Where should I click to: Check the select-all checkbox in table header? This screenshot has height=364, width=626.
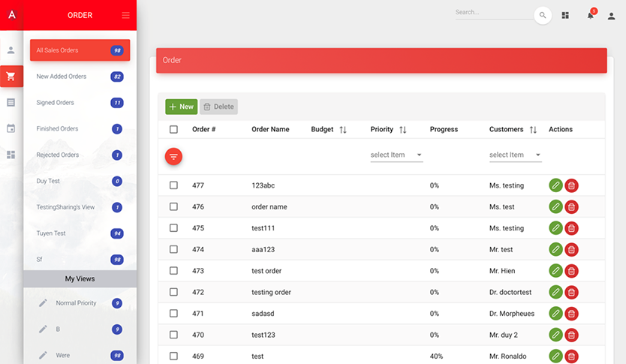tap(173, 130)
